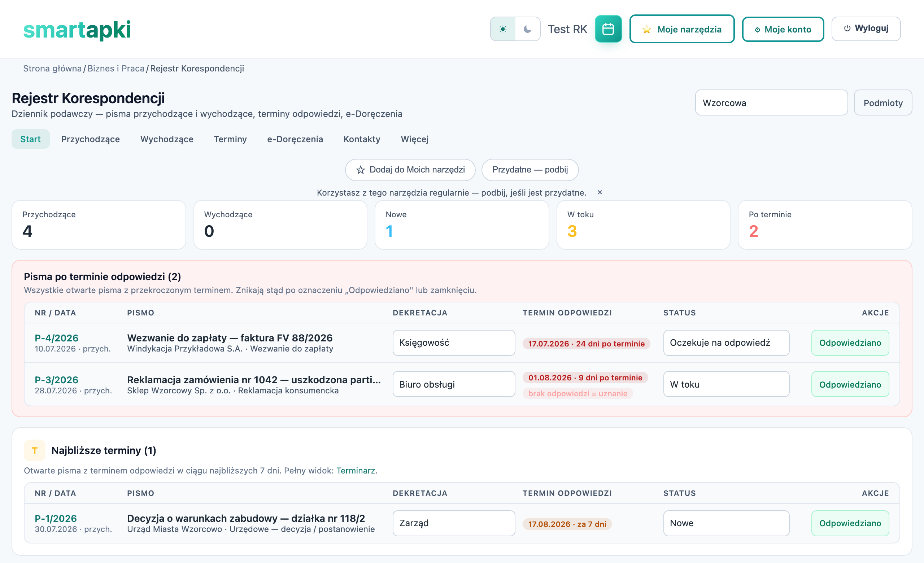The width and height of the screenshot is (924, 563).
Task: Open the W toku 3 stat card
Action: click(x=643, y=225)
